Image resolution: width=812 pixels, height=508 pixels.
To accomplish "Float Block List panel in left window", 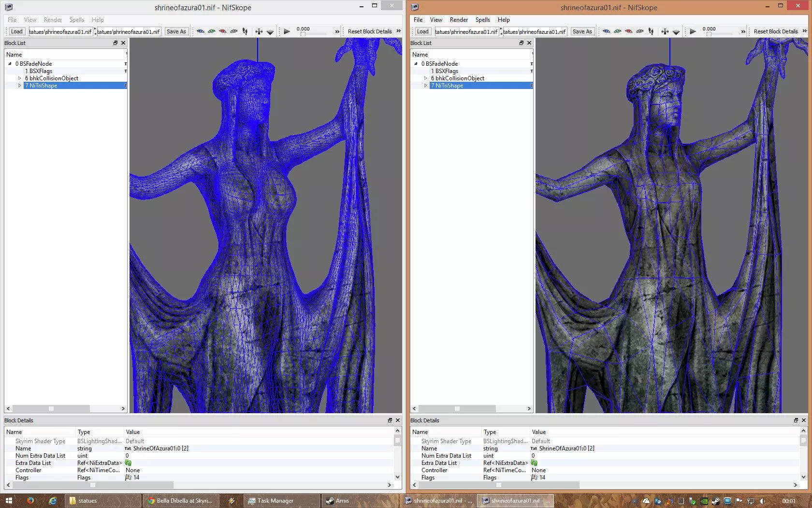I will click(116, 43).
